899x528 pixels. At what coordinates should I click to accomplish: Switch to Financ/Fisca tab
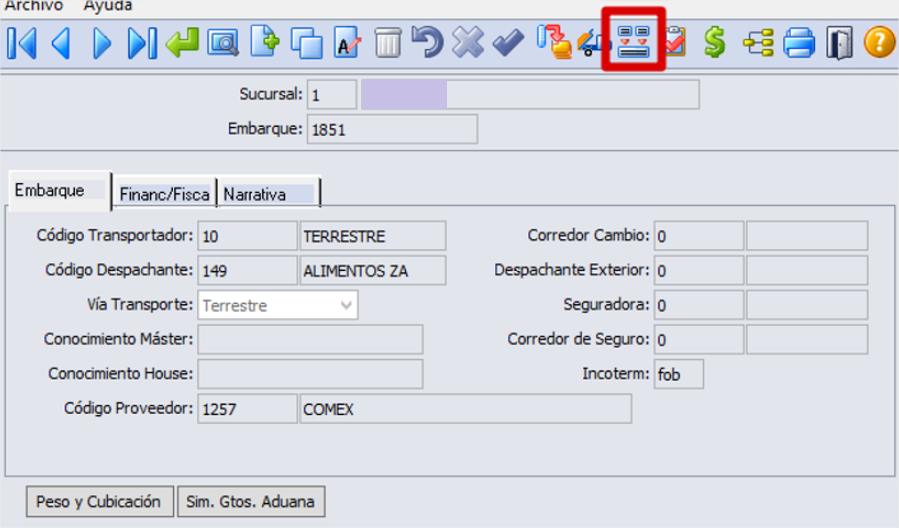(164, 194)
